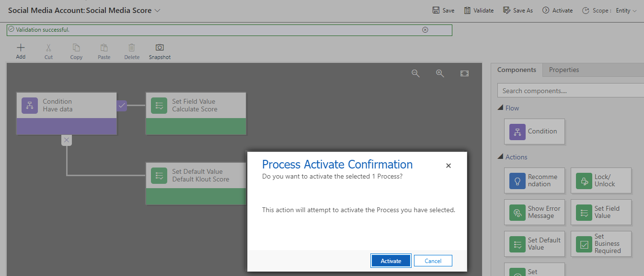Click the Search components input field
644x276 pixels.
pyautogui.click(x=570, y=91)
